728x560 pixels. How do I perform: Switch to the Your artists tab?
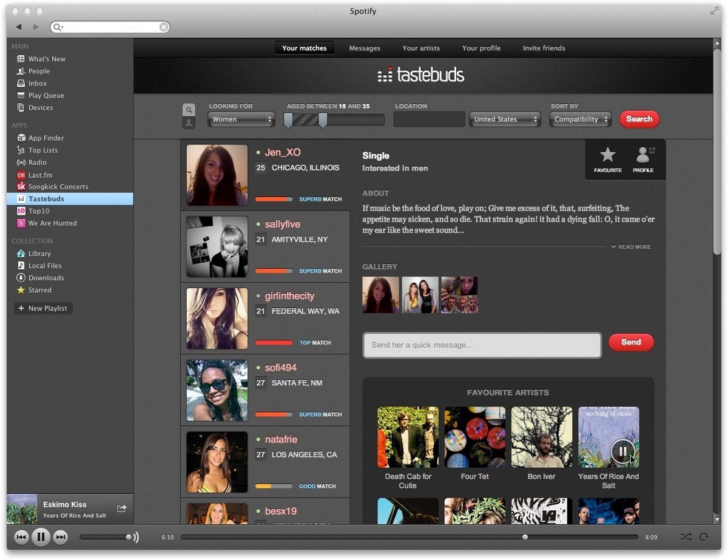tap(421, 48)
